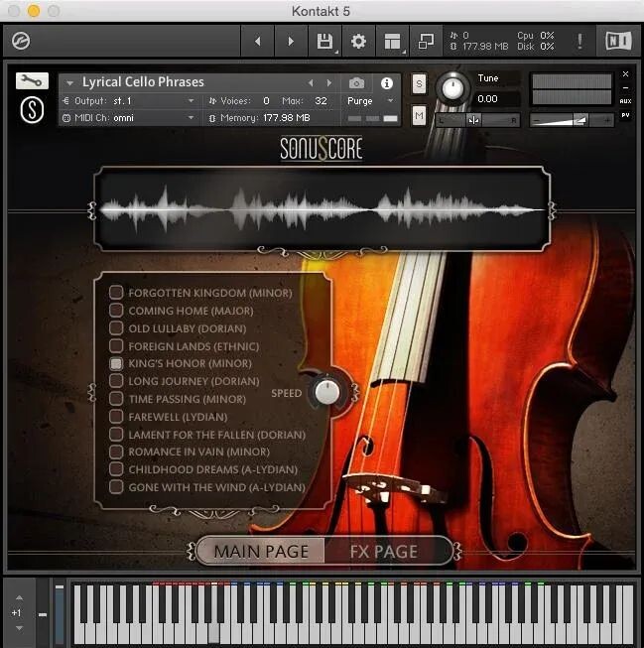Image resolution: width=644 pixels, height=648 pixels.
Task: Switch to the FX PAGE tab
Action: coord(384,552)
